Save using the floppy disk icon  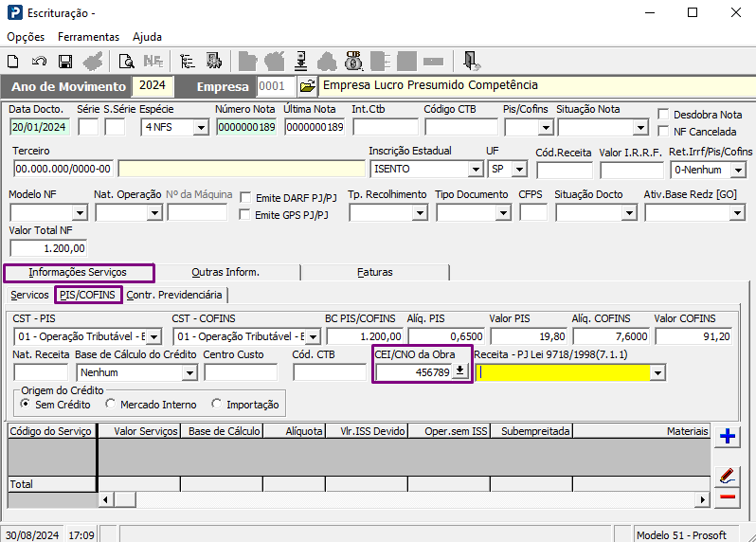(x=65, y=62)
